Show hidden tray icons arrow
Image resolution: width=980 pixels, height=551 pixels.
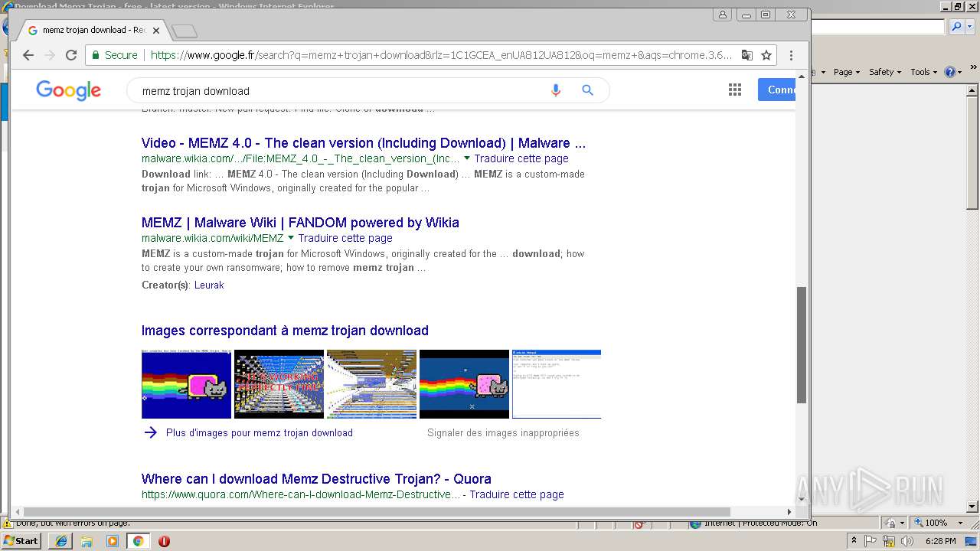click(854, 541)
